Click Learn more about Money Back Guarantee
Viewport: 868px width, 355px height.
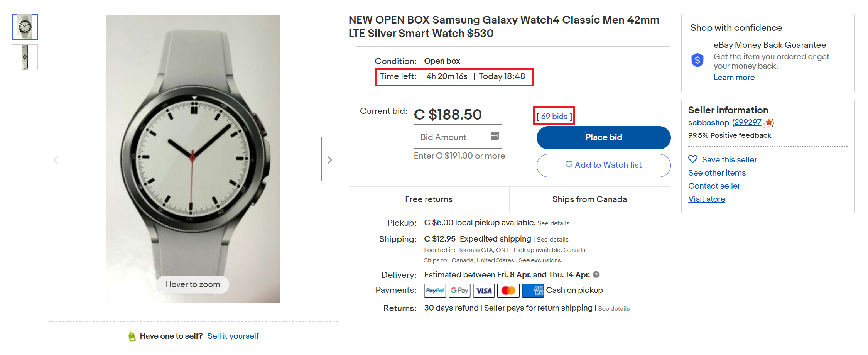734,78
